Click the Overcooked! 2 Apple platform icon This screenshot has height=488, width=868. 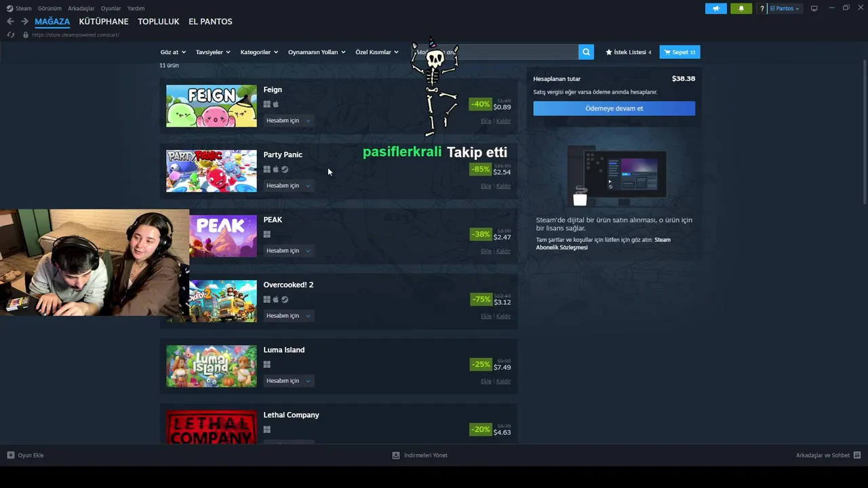[275, 300]
